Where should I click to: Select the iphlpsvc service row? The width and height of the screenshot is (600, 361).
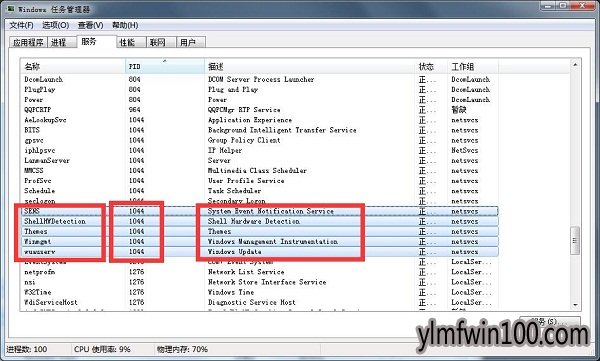point(259,150)
